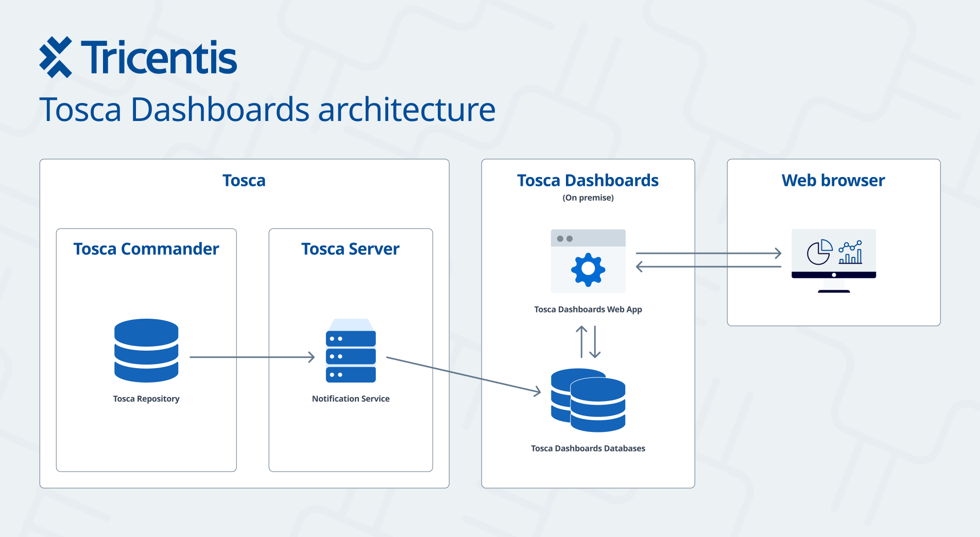Click the Tosca Repository database icon
Screen dimensions: 980x537
tap(146, 350)
